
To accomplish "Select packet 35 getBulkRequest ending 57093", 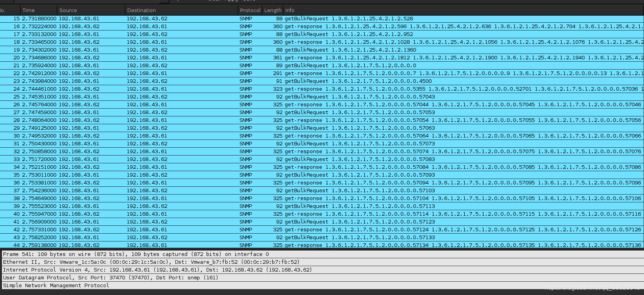I will point(322,175).
